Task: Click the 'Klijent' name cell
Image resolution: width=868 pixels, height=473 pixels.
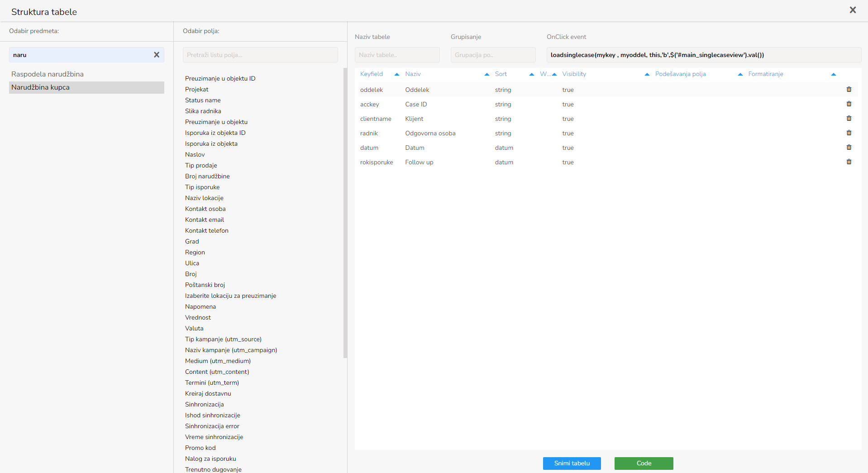Action: (414, 119)
